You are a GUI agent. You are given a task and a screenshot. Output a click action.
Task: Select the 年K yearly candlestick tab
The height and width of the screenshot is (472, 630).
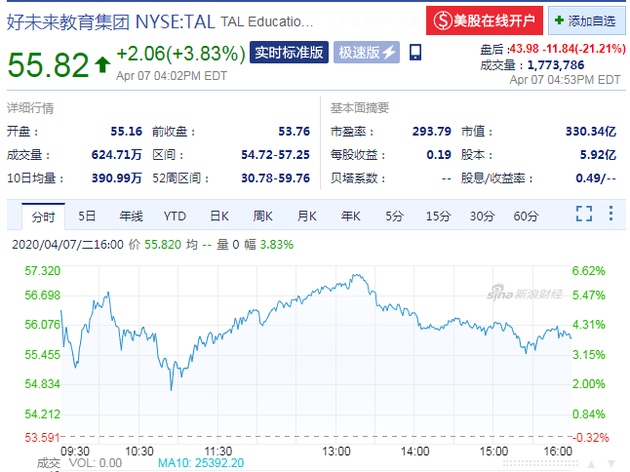point(350,215)
